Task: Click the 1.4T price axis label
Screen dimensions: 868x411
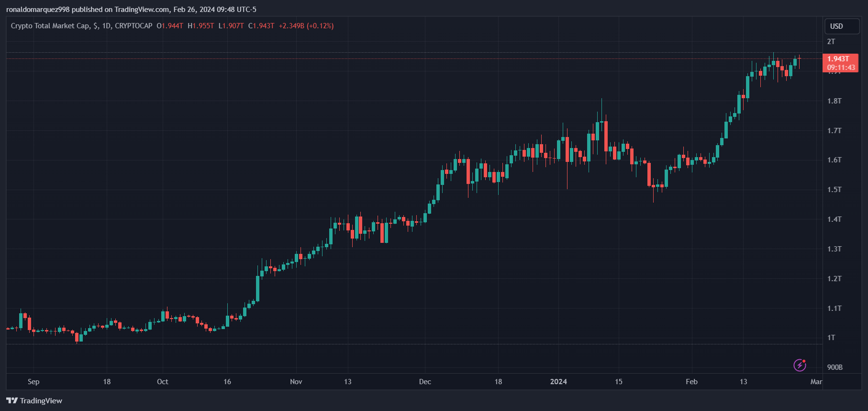Action: [835, 219]
